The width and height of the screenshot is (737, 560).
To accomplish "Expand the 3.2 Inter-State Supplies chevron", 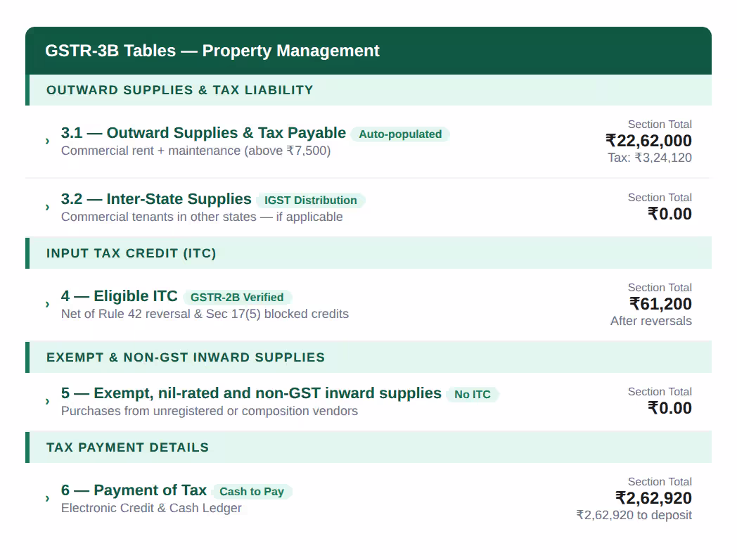I will coord(48,208).
